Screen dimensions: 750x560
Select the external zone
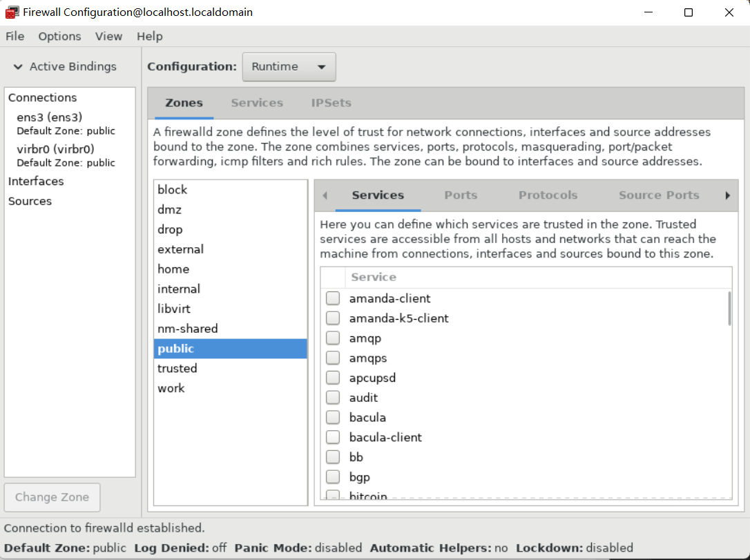(230, 249)
